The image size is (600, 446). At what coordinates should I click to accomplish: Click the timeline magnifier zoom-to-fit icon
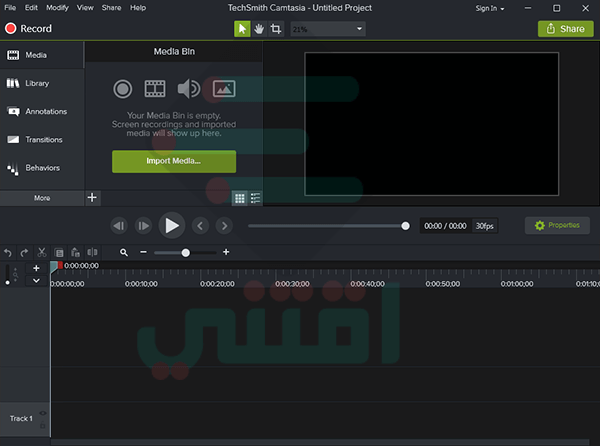pyautogui.click(x=124, y=252)
